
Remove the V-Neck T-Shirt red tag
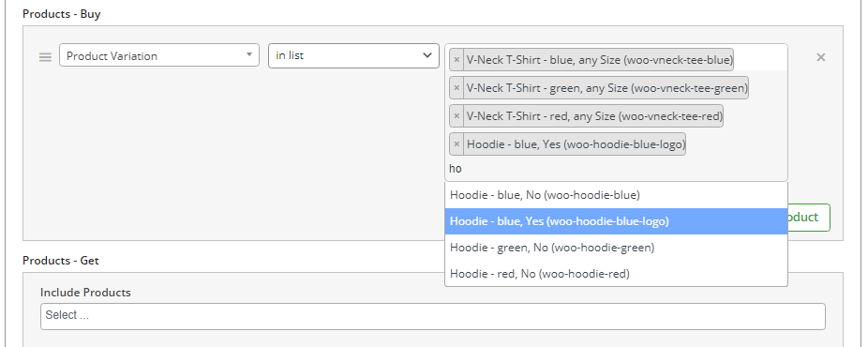coord(456,116)
